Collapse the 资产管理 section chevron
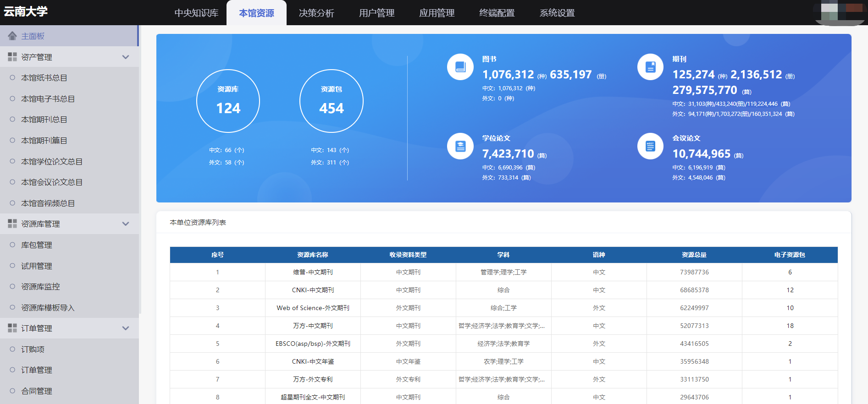 pyautogui.click(x=126, y=57)
